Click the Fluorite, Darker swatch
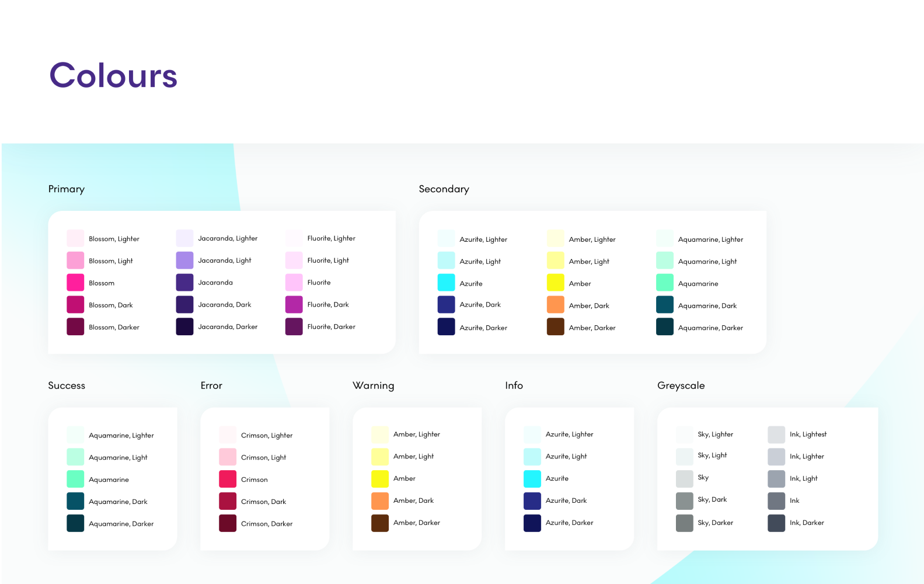The image size is (924, 584). click(x=294, y=327)
